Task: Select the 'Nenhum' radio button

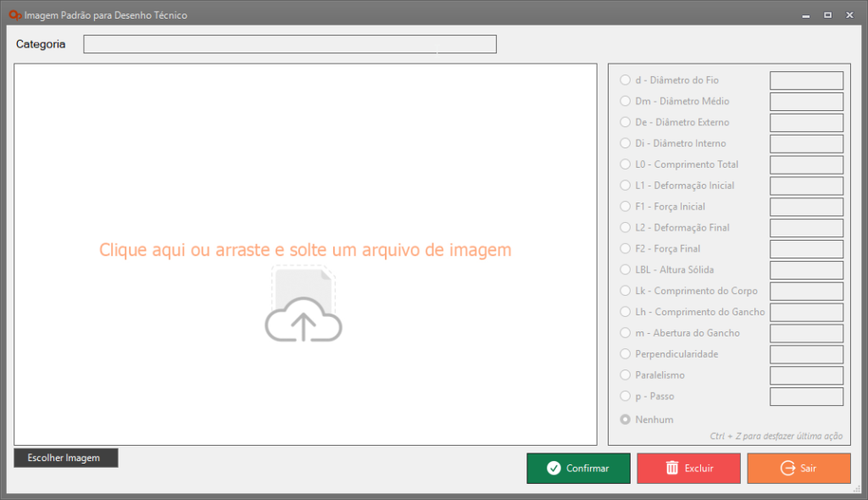Action: [x=626, y=419]
